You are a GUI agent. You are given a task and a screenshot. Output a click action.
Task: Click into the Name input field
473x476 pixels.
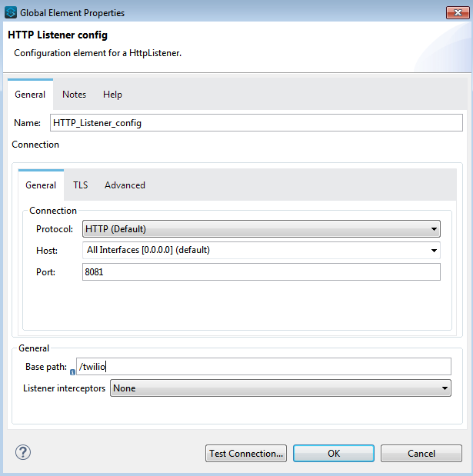(256, 123)
